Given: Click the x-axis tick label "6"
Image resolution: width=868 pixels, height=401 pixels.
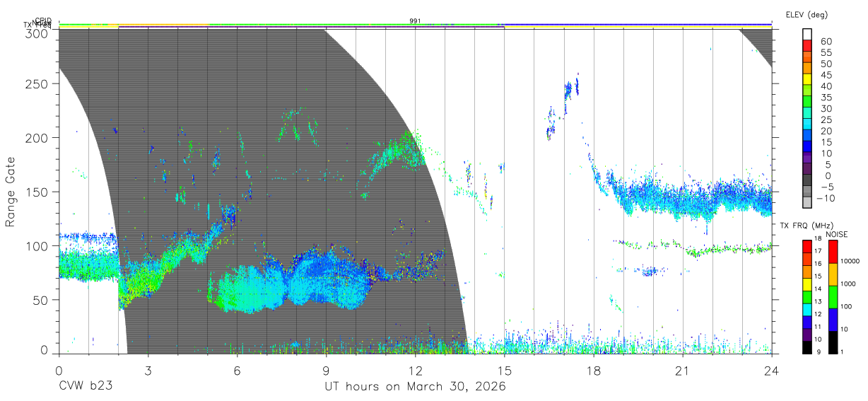Looking at the screenshot, I should pyautogui.click(x=237, y=370).
